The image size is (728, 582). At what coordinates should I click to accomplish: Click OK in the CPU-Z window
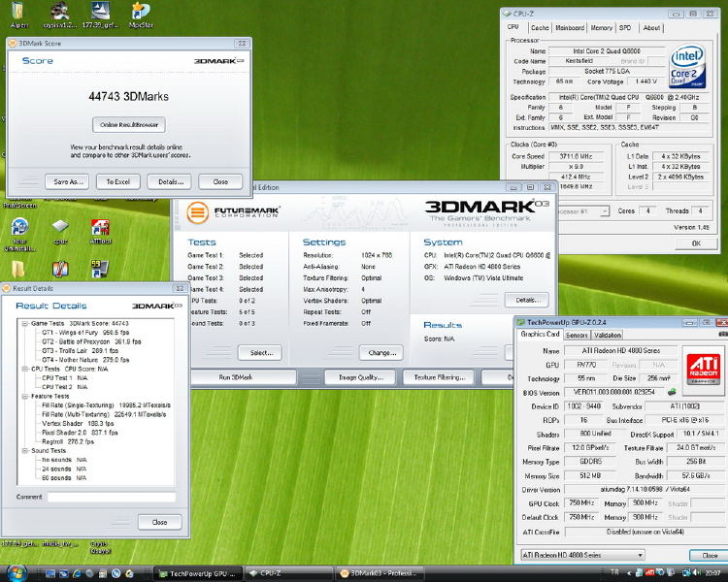click(696, 243)
